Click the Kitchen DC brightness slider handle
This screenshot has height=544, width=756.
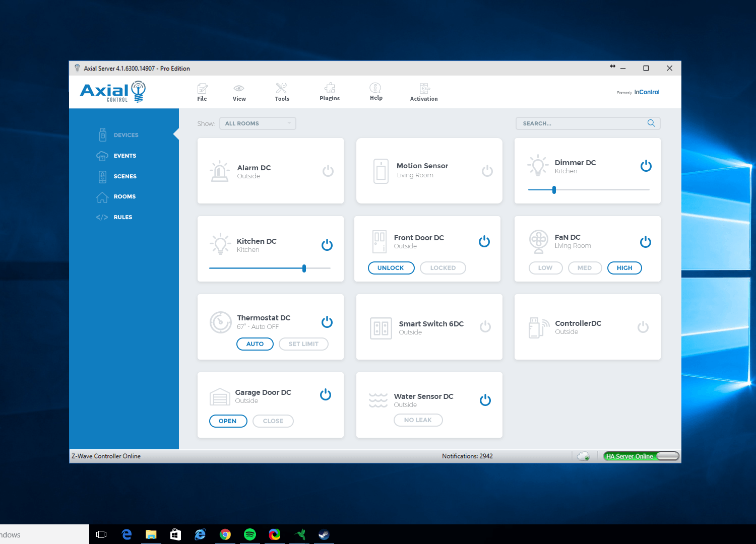pyautogui.click(x=304, y=268)
